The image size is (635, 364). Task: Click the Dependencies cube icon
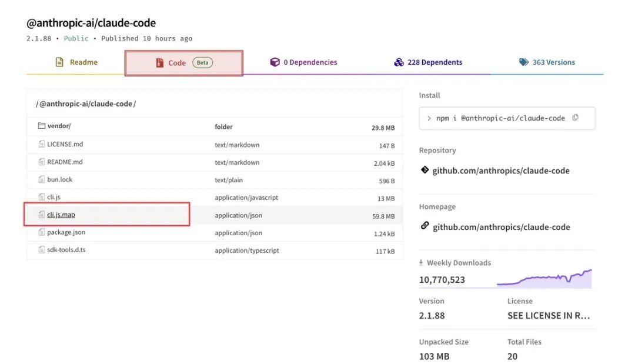coord(275,62)
